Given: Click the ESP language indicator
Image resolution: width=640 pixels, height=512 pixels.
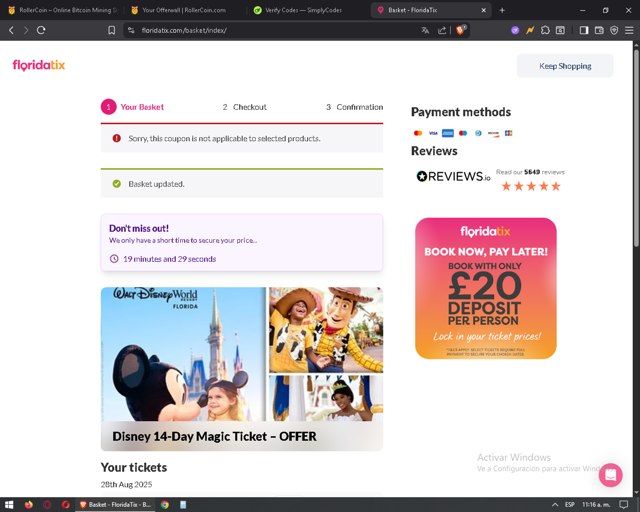Looking at the screenshot, I should (570, 505).
